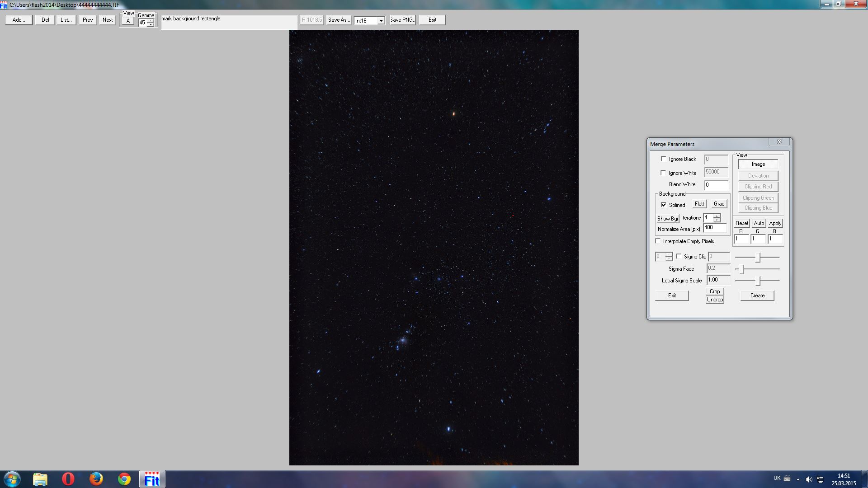Click the View A button
This screenshot has height=488, width=868.
(128, 21)
